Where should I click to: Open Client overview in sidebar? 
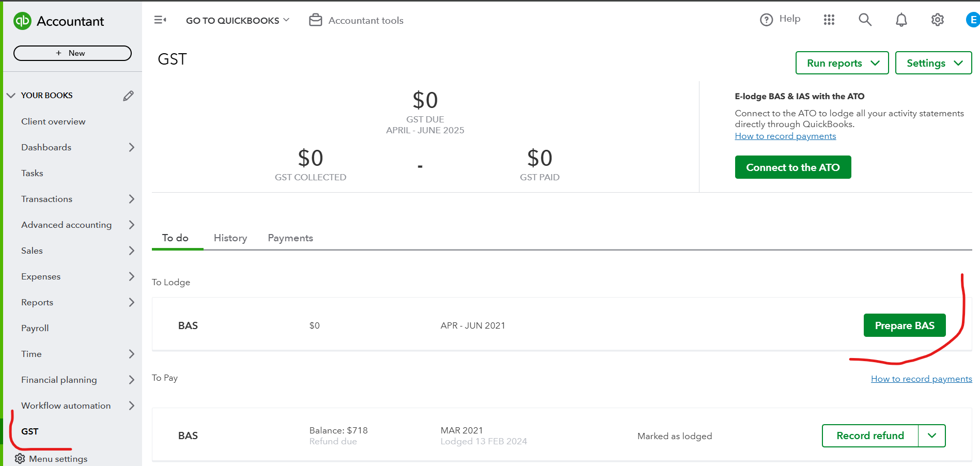53,121
